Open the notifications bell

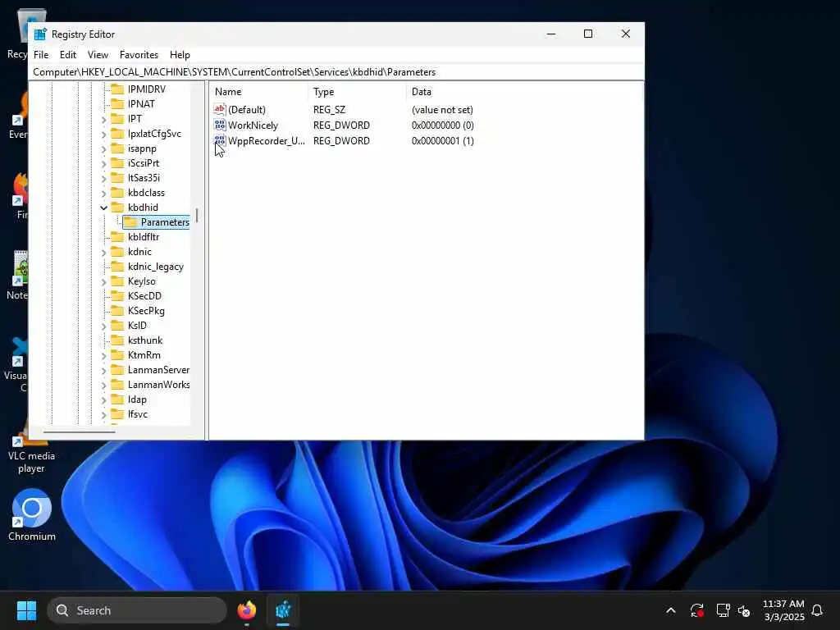[x=817, y=610]
